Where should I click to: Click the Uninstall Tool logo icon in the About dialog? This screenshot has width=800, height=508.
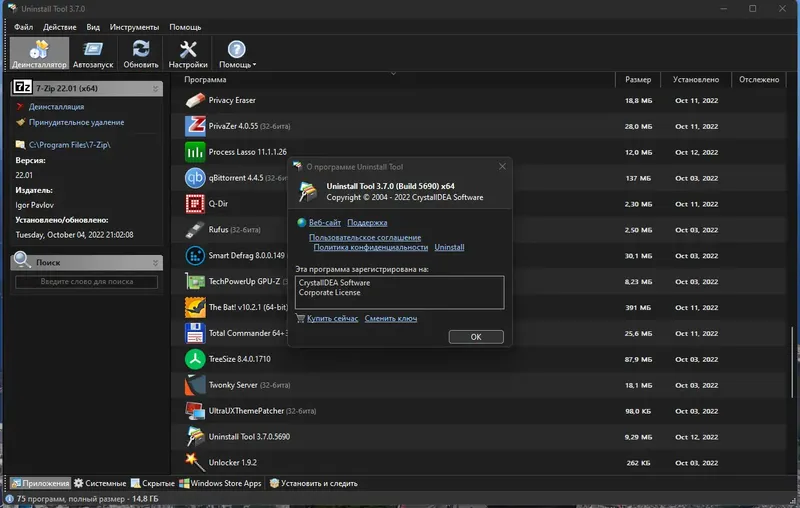(x=308, y=192)
